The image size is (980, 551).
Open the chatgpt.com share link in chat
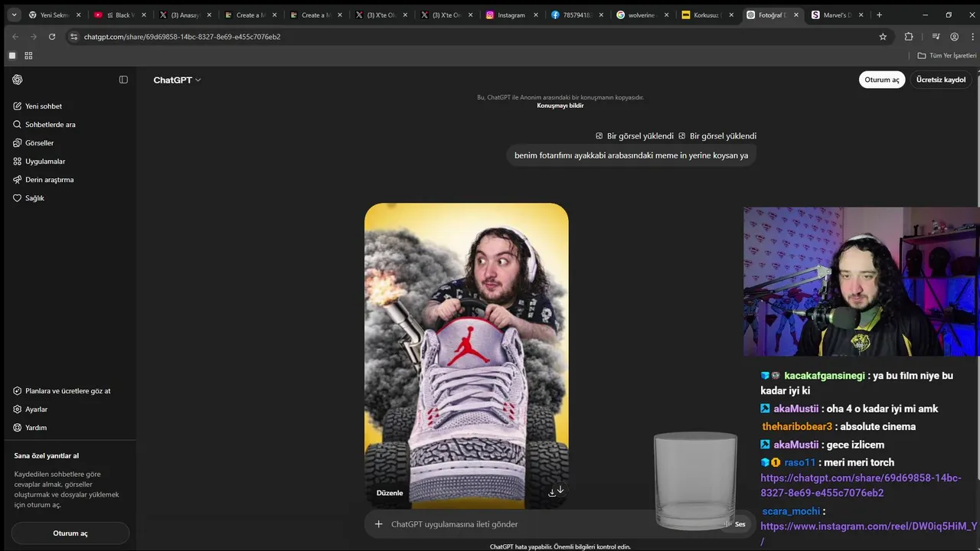[861, 485]
